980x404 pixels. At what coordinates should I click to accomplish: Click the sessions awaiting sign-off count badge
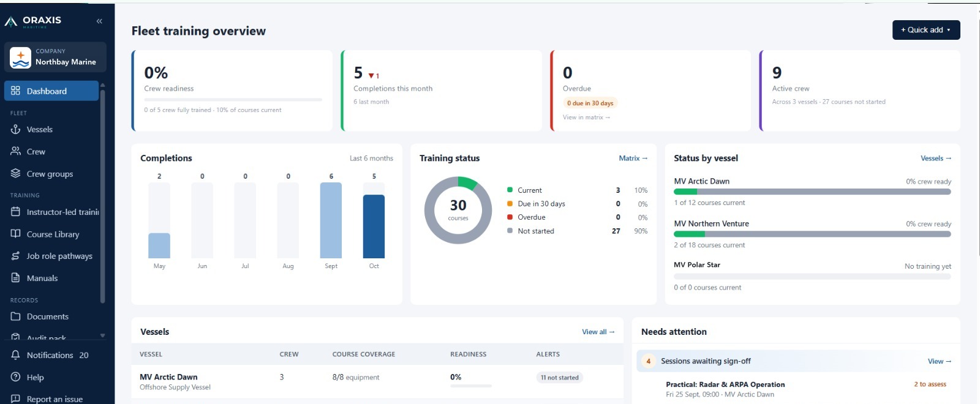coord(648,361)
